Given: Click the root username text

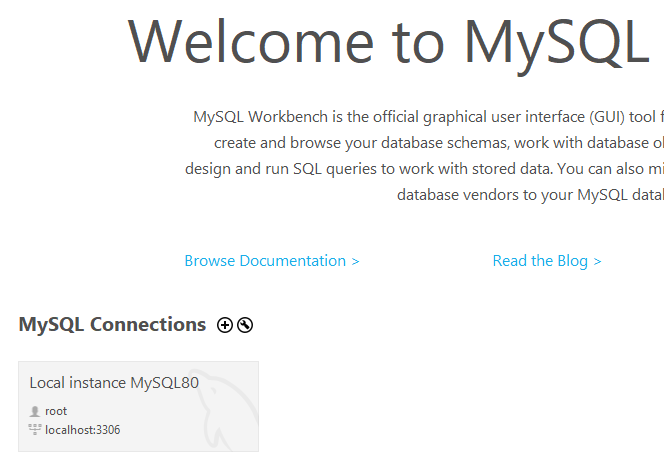Looking at the screenshot, I should (x=56, y=411).
